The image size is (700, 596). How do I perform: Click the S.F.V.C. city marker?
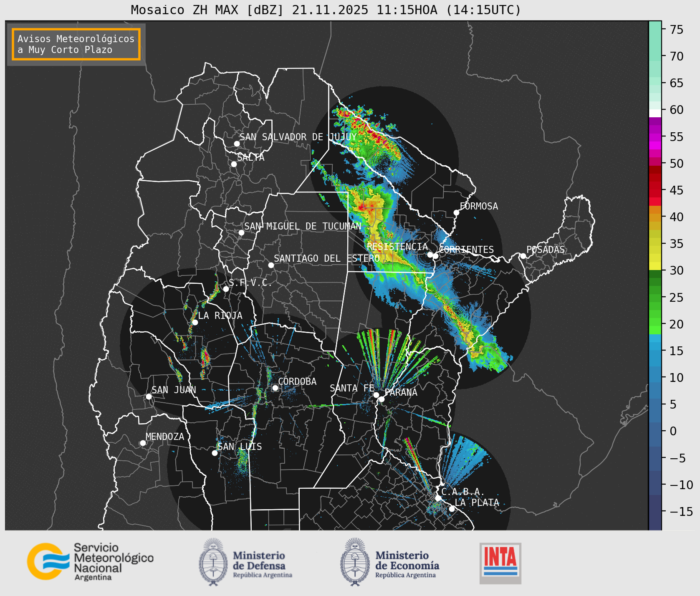pos(226,289)
